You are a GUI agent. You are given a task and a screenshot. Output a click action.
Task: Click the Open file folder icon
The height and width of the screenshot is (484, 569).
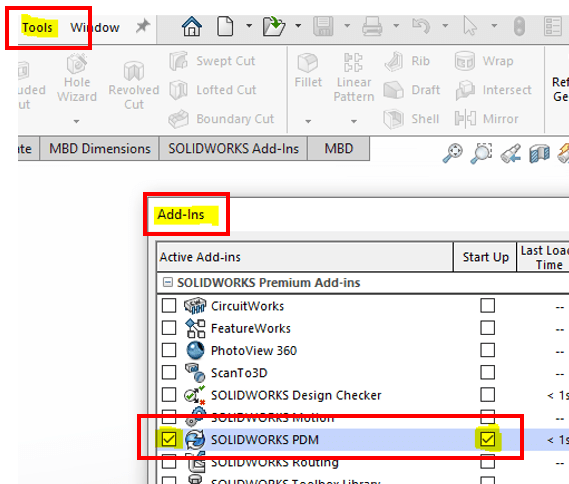click(x=274, y=26)
